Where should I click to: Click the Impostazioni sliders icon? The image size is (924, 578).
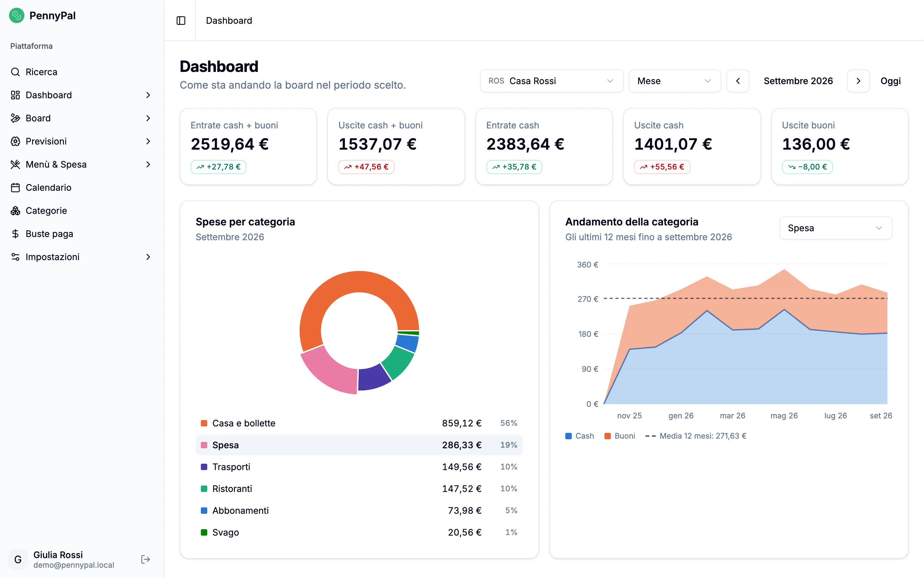pyautogui.click(x=15, y=257)
